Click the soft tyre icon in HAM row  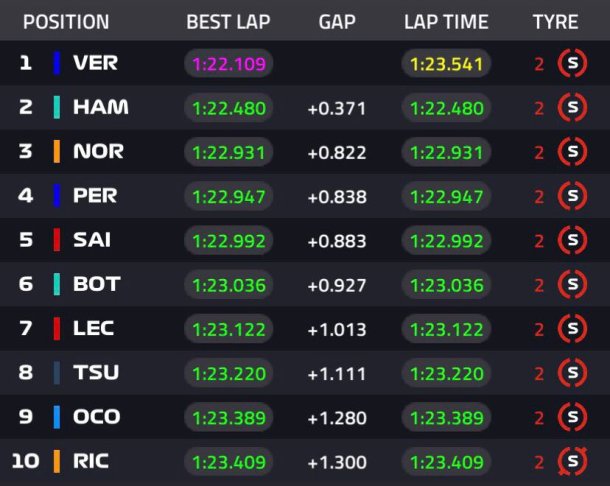point(572,107)
